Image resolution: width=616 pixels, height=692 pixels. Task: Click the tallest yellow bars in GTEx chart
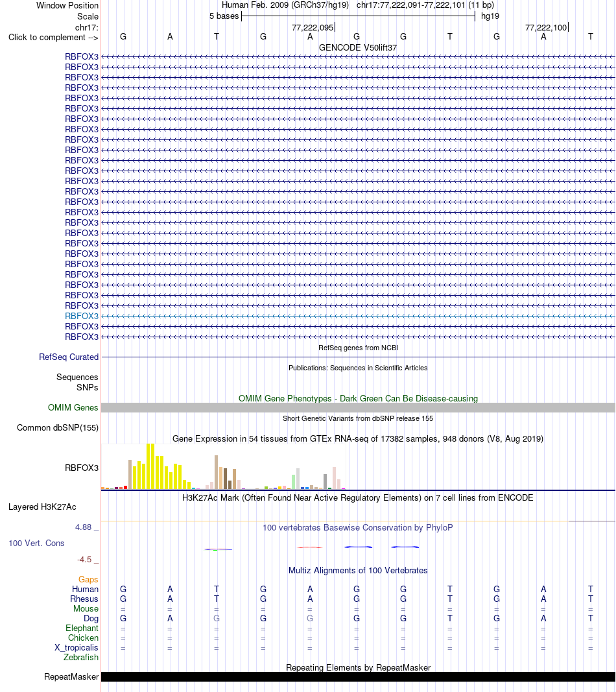click(150, 466)
